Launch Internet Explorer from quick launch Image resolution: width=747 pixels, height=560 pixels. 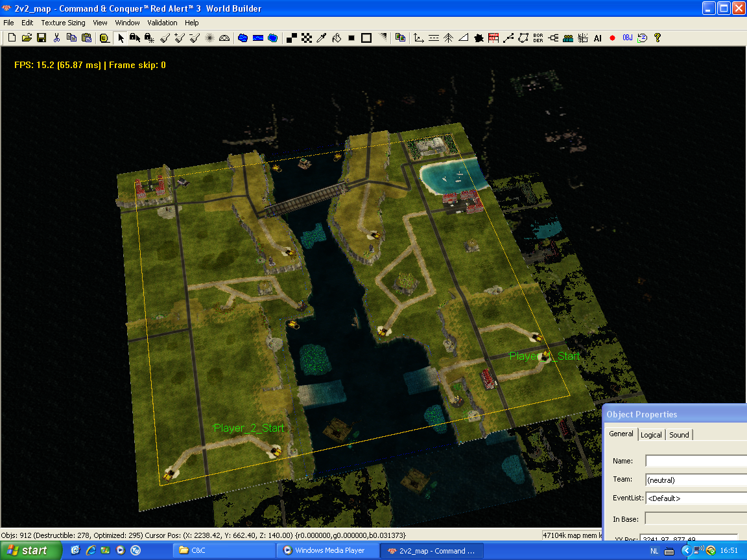point(91,550)
